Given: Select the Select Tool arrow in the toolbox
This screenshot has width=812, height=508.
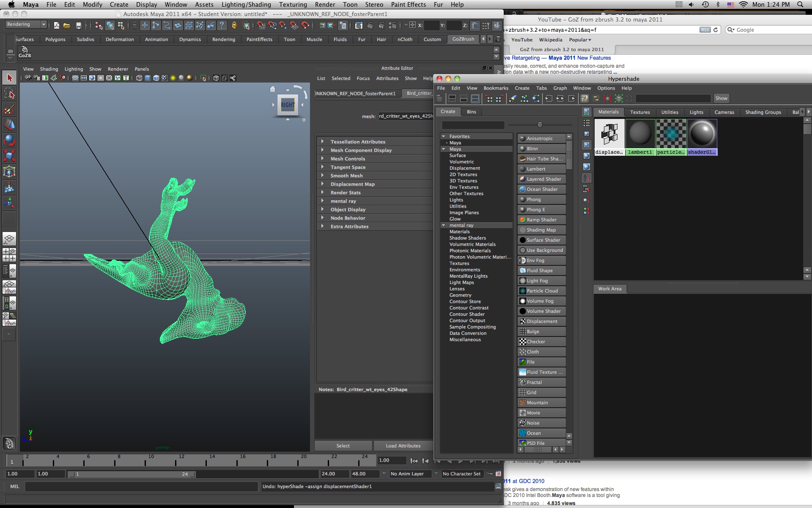Looking at the screenshot, I should click(9, 77).
